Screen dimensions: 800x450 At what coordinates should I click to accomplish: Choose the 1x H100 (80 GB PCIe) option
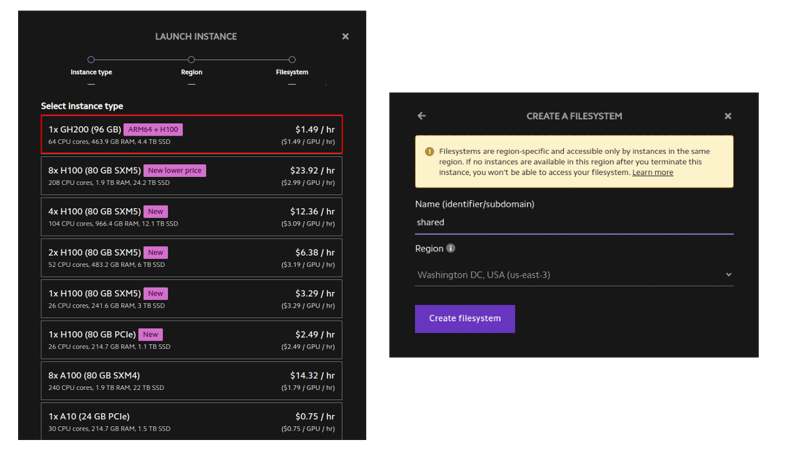192,339
